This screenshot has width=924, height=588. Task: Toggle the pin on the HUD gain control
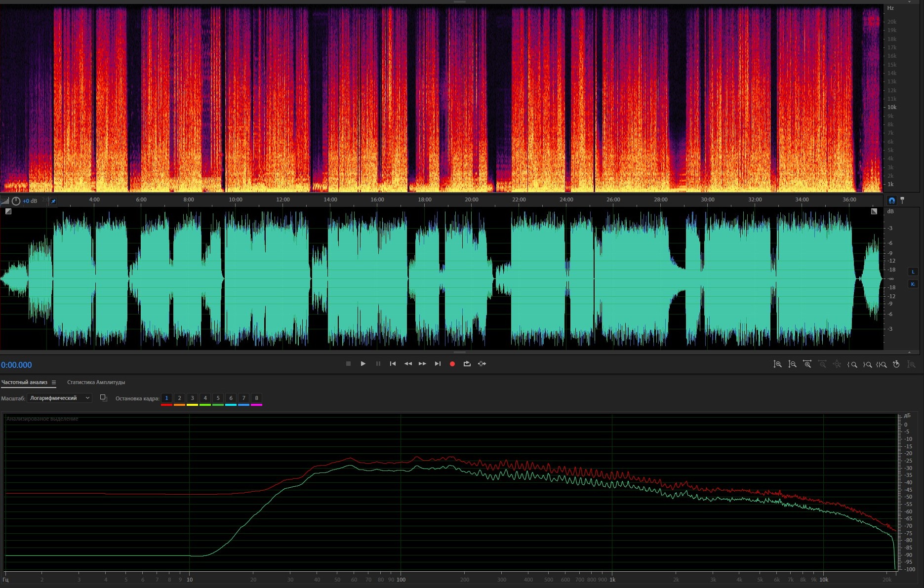click(x=53, y=201)
